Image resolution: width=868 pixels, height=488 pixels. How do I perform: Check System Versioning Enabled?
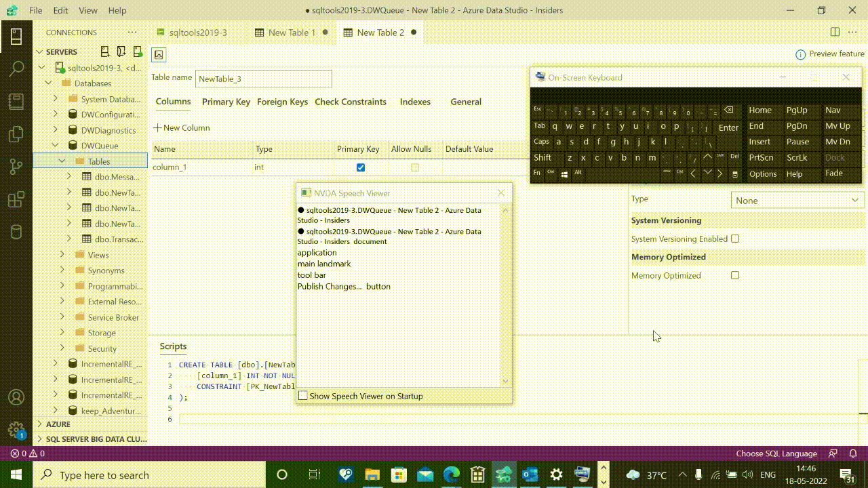735,239
